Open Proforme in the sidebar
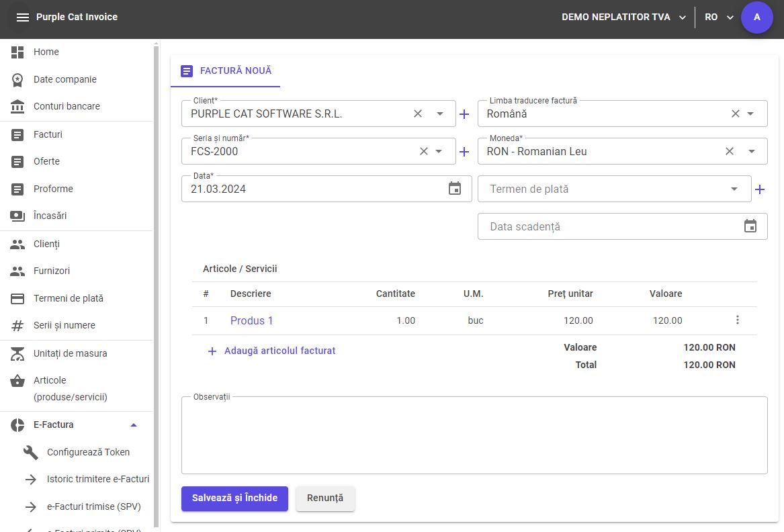The width and height of the screenshot is (784, 532). tap(53, 189)
